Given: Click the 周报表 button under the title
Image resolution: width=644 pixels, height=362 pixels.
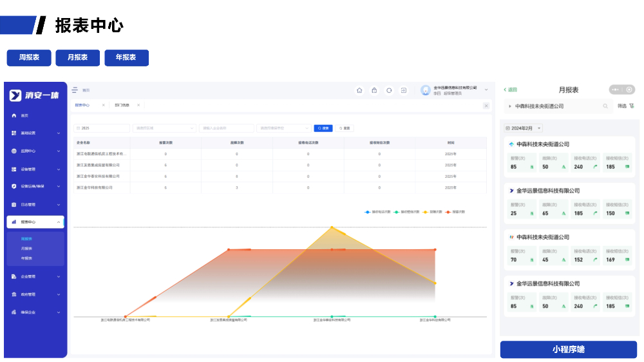Looking at the screenshot, I should (x=29, y=57).
